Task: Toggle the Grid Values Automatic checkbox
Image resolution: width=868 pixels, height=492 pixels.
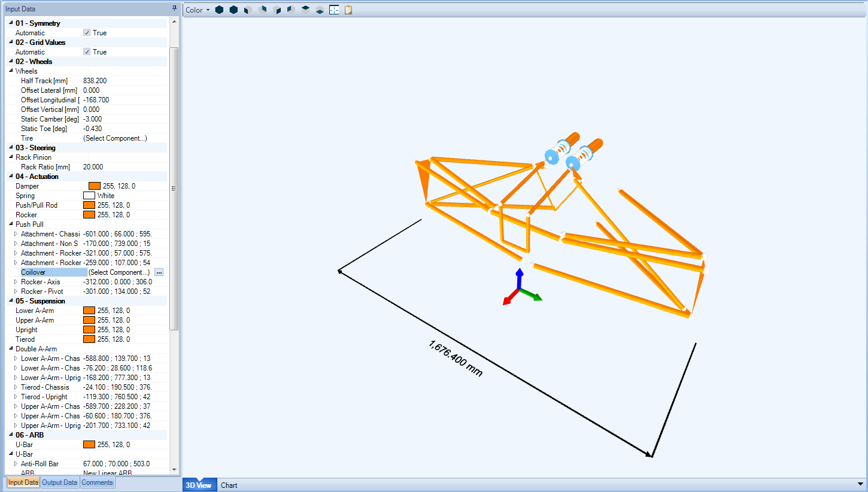Action: (87, 52)
